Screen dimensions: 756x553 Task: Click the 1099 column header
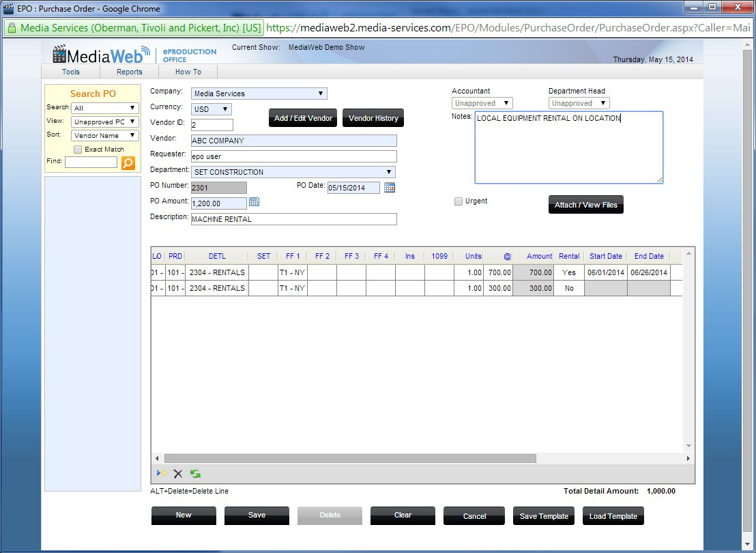(x=439, y=256)
